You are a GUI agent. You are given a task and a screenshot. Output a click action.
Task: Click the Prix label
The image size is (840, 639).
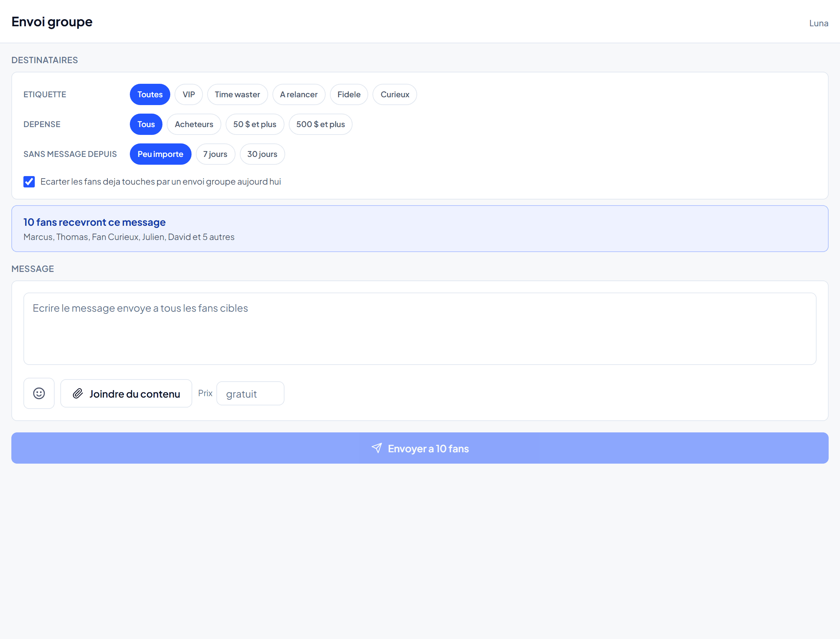(205, 393)
